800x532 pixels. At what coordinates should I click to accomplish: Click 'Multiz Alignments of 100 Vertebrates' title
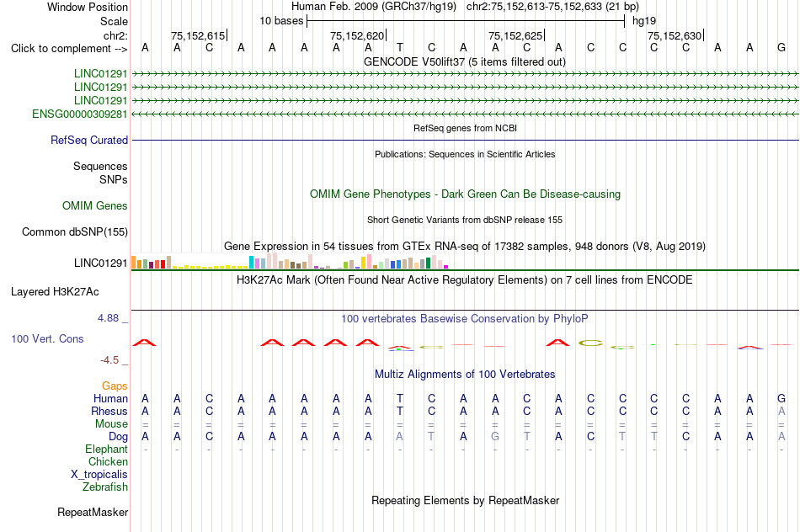[x=465, y=375]
